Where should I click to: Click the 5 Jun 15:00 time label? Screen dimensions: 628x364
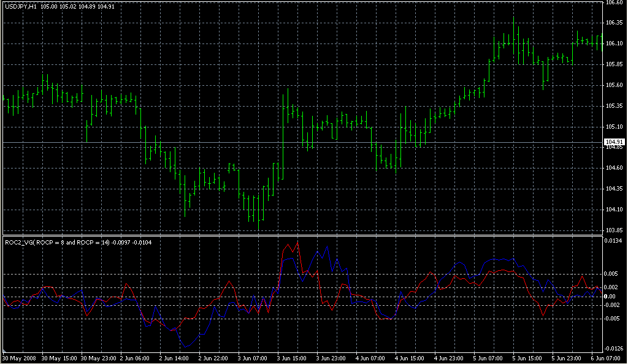coord(526,358)
